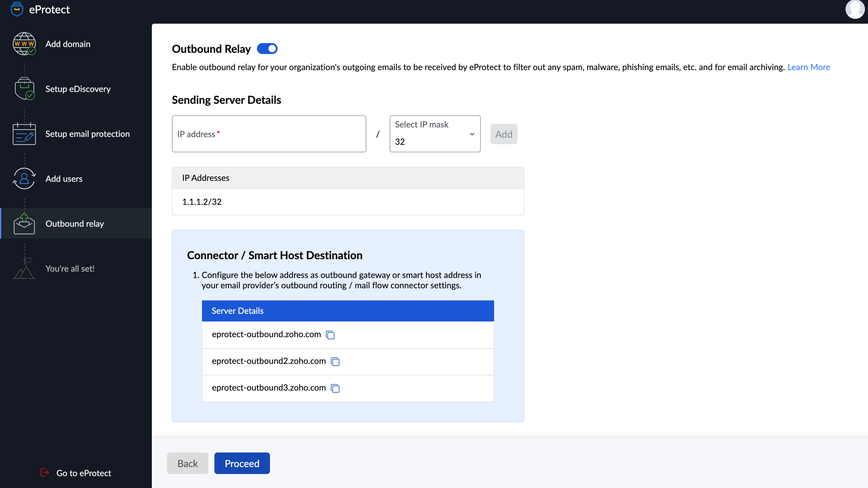
Task: Disable the Outbound Relay toggle
Action: pyautogui.click(x=267, y=49)
